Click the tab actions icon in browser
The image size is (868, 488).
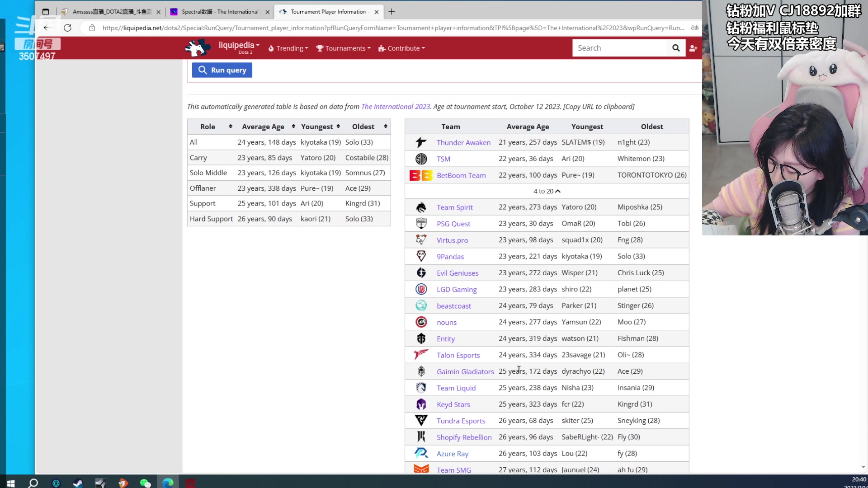[46, 12]
